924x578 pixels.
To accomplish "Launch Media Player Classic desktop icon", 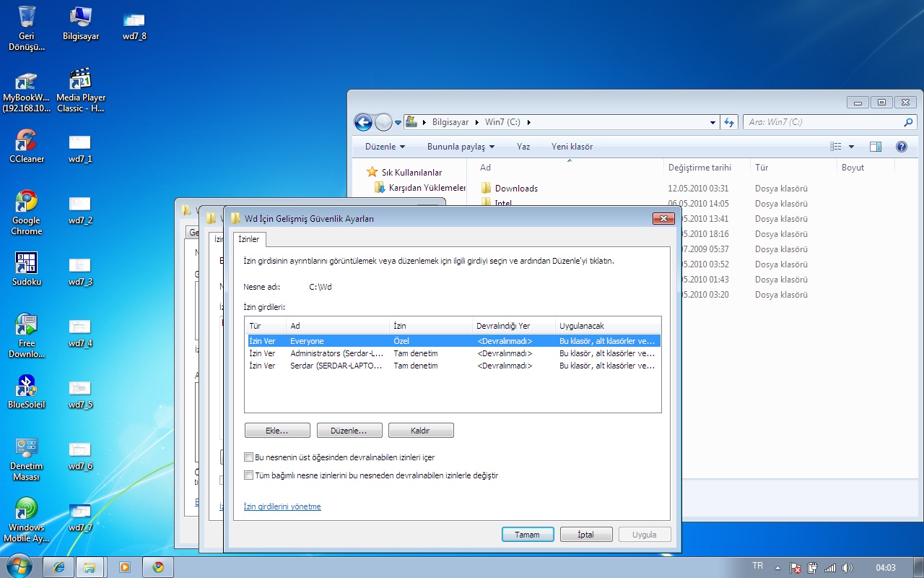I will 81,90.
